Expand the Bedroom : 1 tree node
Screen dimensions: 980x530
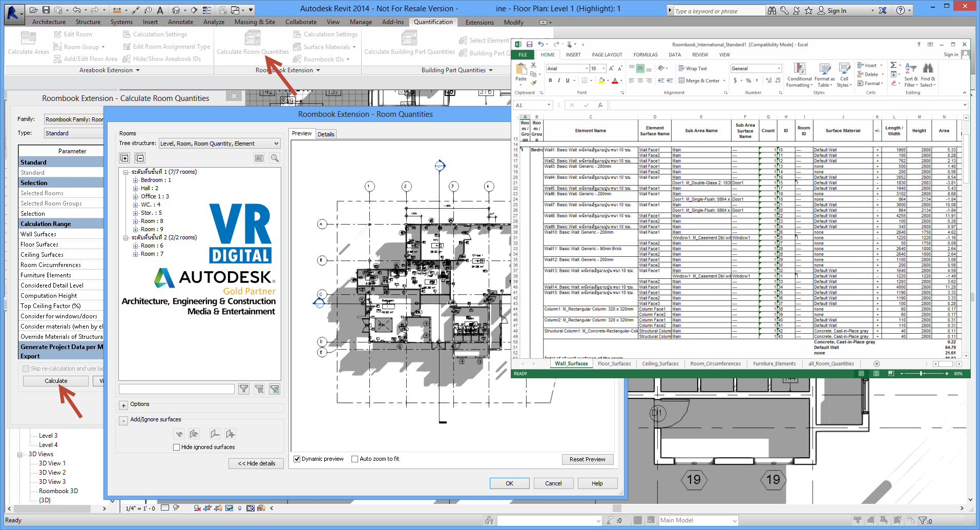(x=136, y=180)
